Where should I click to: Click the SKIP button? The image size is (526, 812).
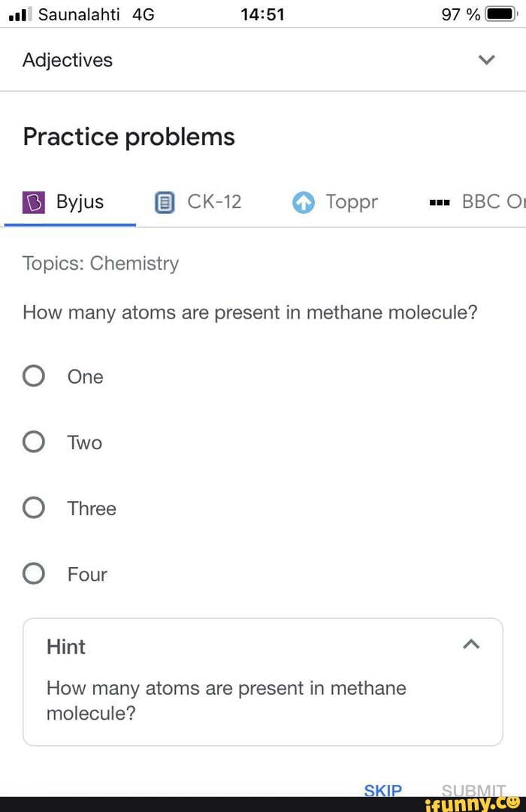[383, 790]
